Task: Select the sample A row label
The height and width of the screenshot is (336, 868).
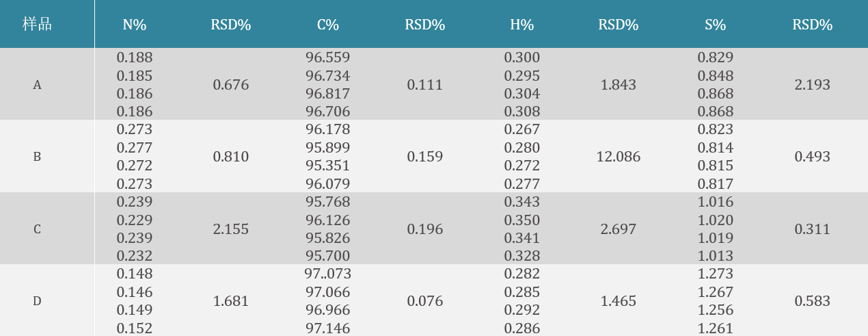Action: tap(38, 86)
